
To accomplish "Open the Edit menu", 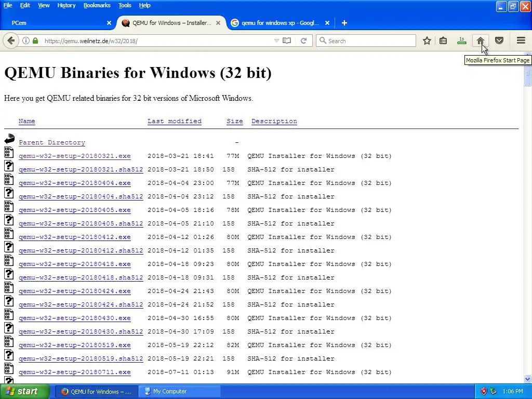I will pos(25,5).
